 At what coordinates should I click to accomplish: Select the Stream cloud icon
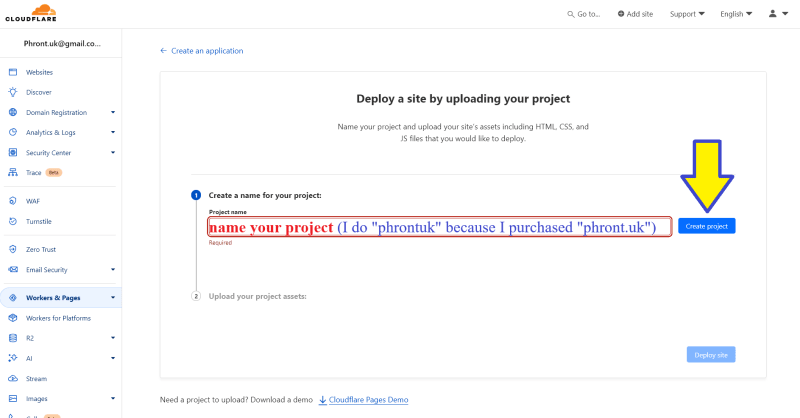pos(13,379)
